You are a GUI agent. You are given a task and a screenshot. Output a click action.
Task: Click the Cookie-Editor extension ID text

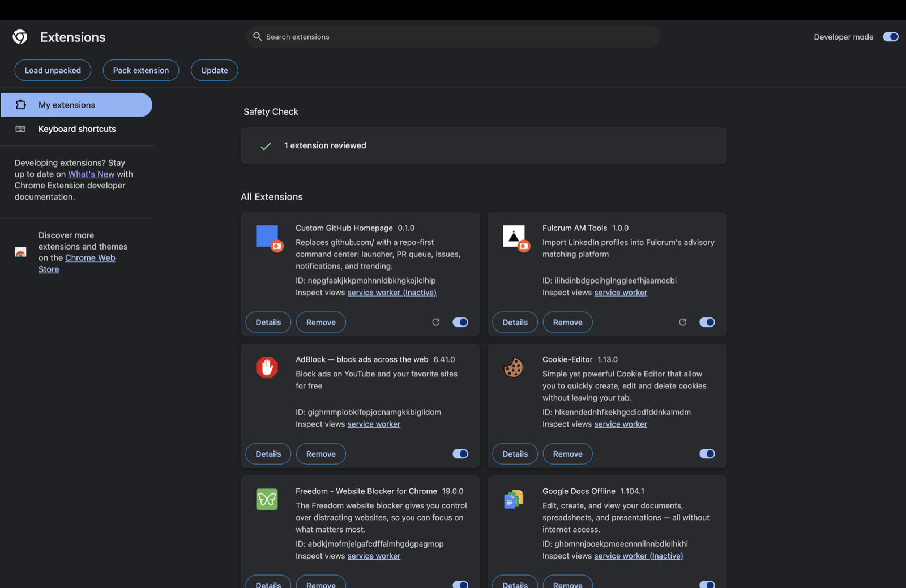tap(617, 412)
